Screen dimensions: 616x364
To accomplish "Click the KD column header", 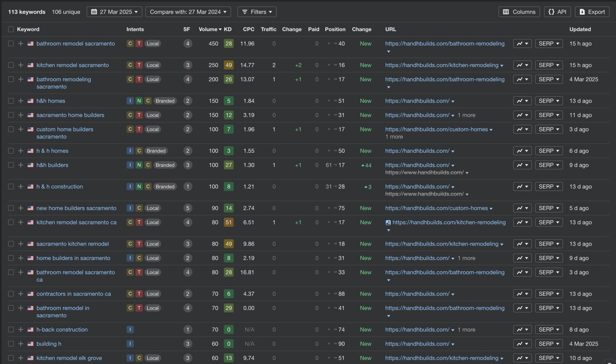I will click(x=228, y=29).
